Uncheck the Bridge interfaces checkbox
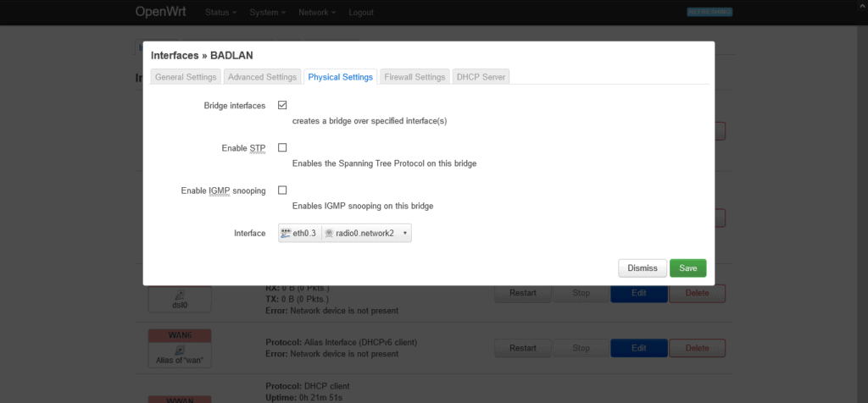This screenshot has width=868, height=403. (x=282, y=105)
